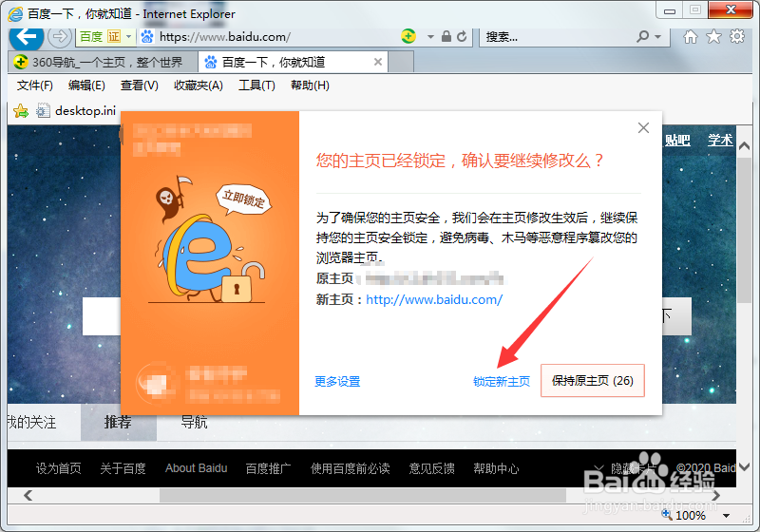
Task: Open the 收藏夹(A) menu
Action: click(199, 85)
